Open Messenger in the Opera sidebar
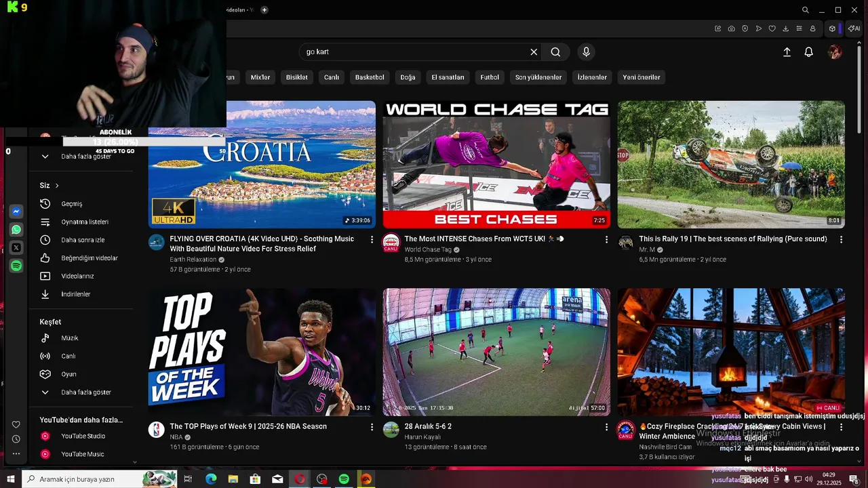This screenshot has width=868, height=488. (x=16, y=211)
